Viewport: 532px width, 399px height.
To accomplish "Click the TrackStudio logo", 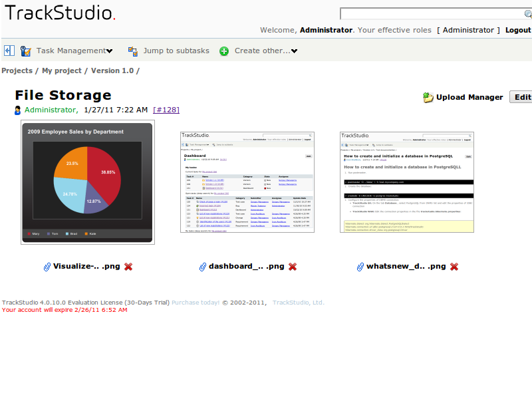I will point(60,13).
